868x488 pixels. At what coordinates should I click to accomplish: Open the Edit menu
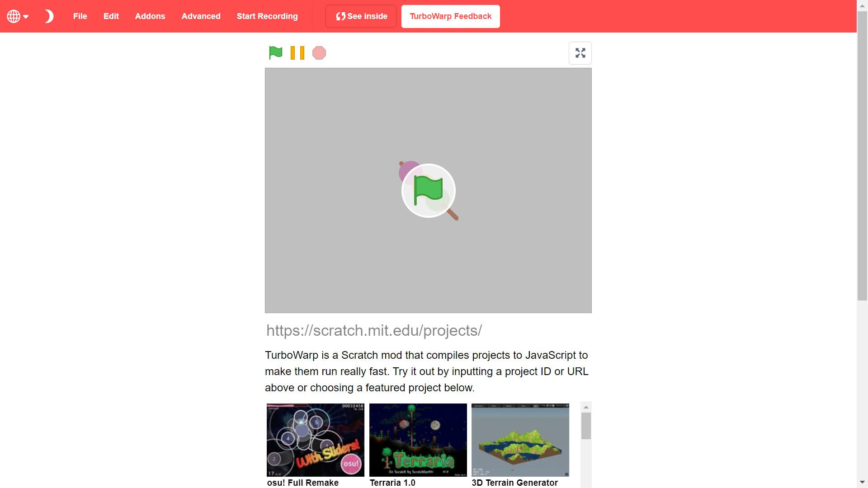coord(111,16)
